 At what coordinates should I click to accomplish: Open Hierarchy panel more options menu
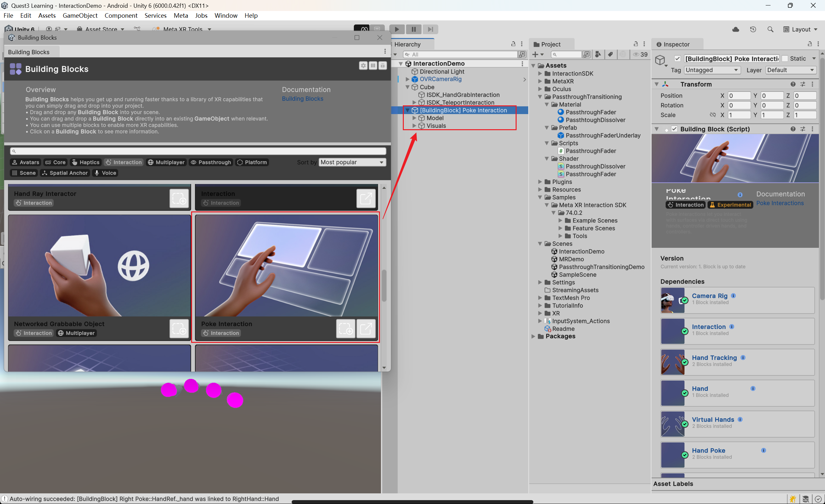522,44
